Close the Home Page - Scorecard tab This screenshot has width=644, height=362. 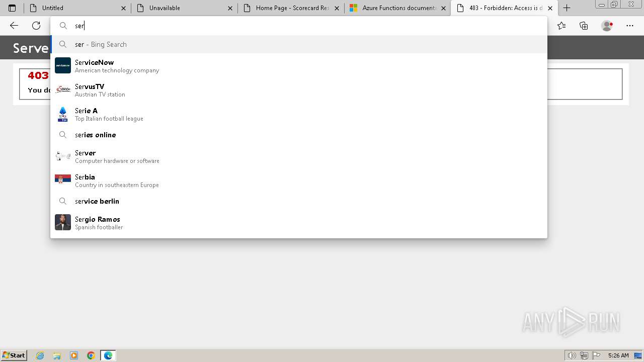[337, 8]
